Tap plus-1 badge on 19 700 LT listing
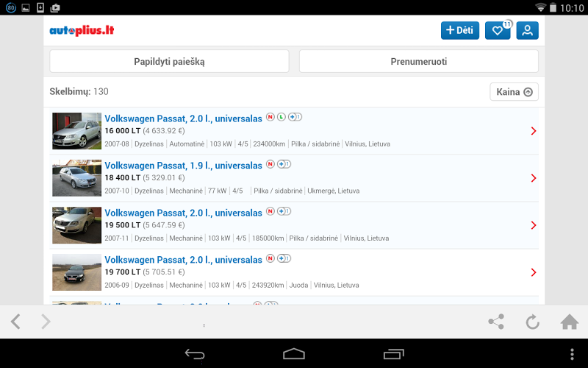Viewport: 588px width, 368px height. coord(284,258)
